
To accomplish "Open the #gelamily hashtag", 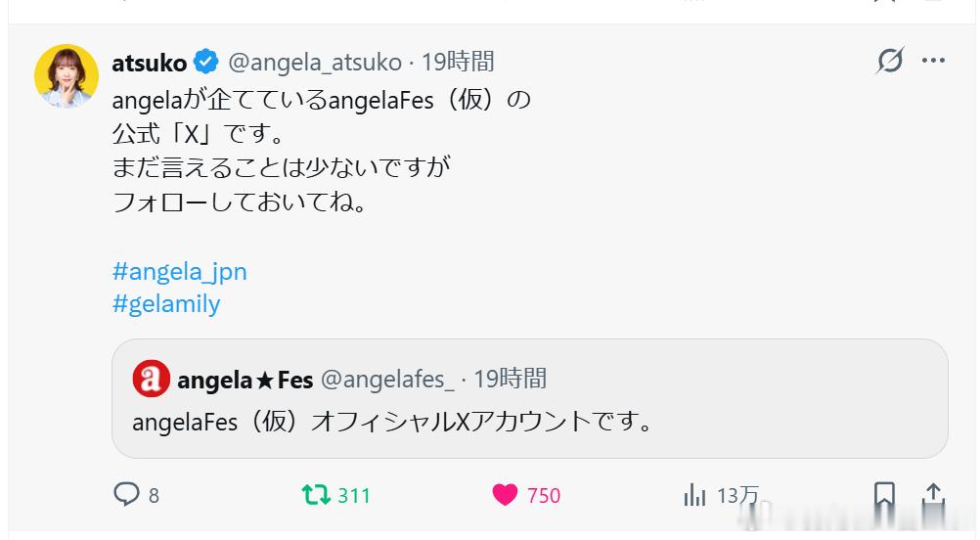I will pyautogui.click(x=166, y=304).
